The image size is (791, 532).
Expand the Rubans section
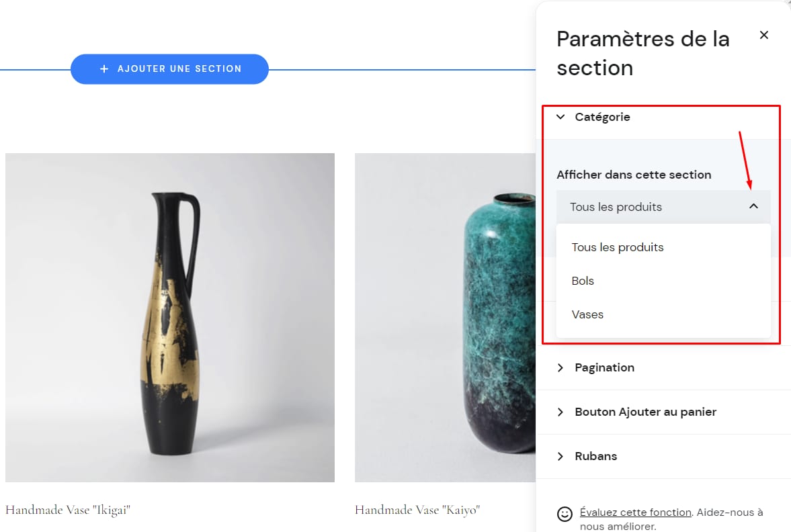[x=595, y=456]
